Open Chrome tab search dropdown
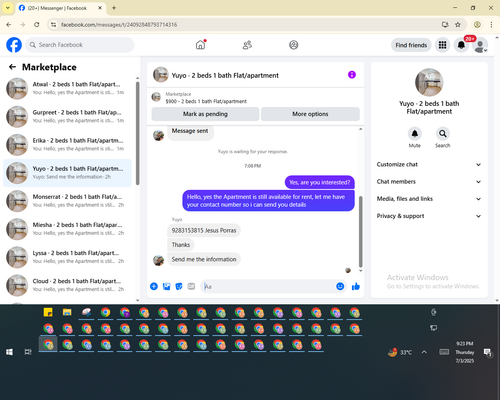Image resolution: width=500 pixels, height=400 pixels. click(8, 8)
